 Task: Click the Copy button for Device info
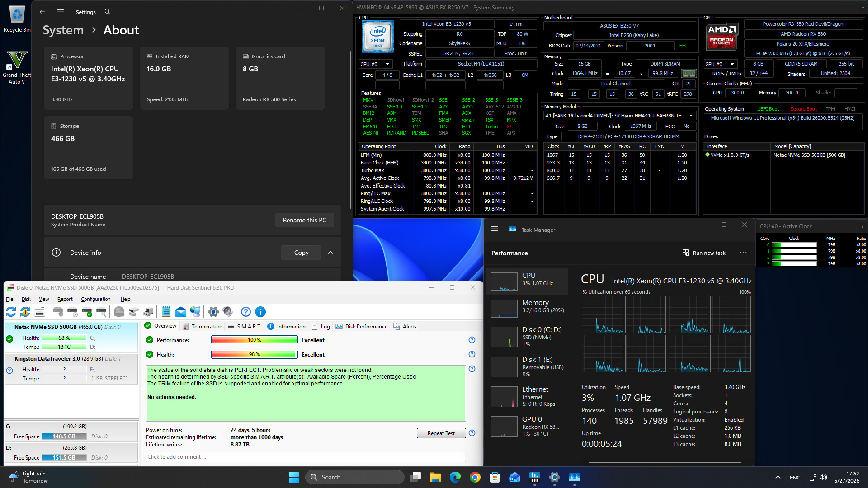301,253
